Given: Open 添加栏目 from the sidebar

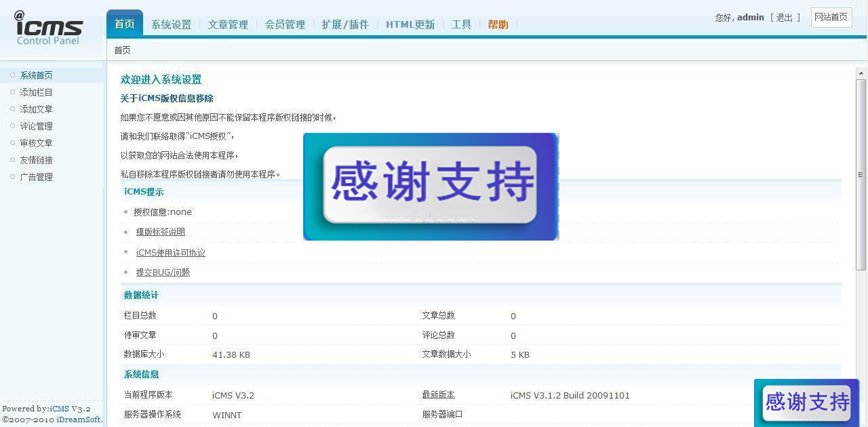Looking at the screenshot, I should (x=37, y=92).
